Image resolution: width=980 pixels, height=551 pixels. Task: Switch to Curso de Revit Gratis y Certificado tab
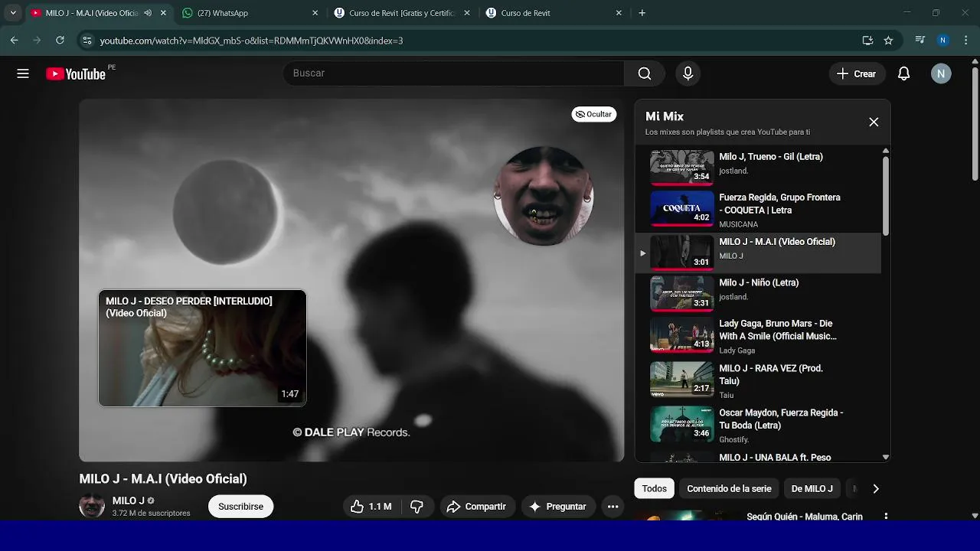click(x=402, y=13)
